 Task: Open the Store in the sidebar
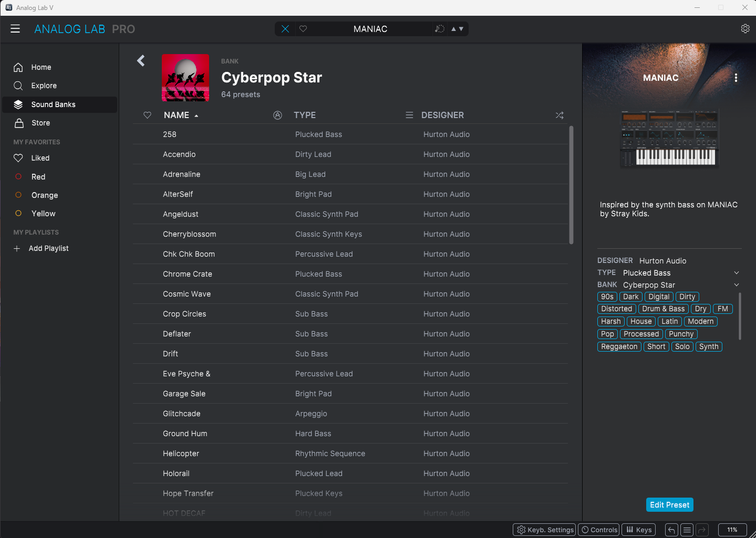[x=60, y=123]
